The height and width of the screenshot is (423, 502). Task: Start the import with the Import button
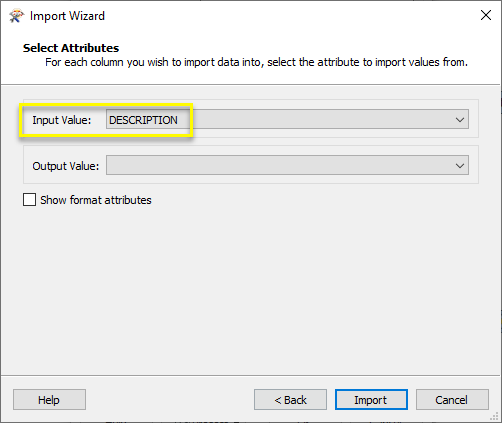point(371,400)
